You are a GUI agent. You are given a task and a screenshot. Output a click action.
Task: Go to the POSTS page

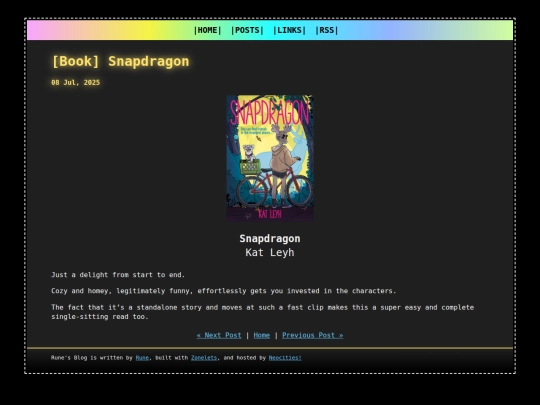click(247, 30)
